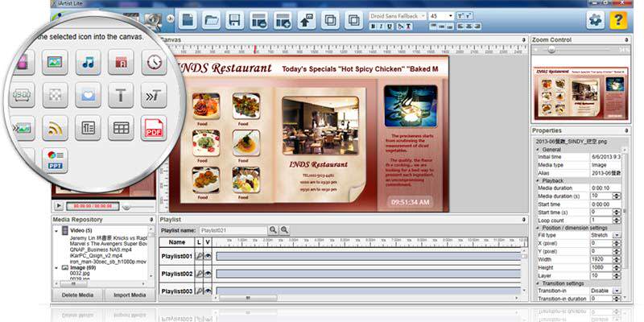Select the clock widget icon
The width and height of the screenshot is (644, 322).
click(154, 63)
